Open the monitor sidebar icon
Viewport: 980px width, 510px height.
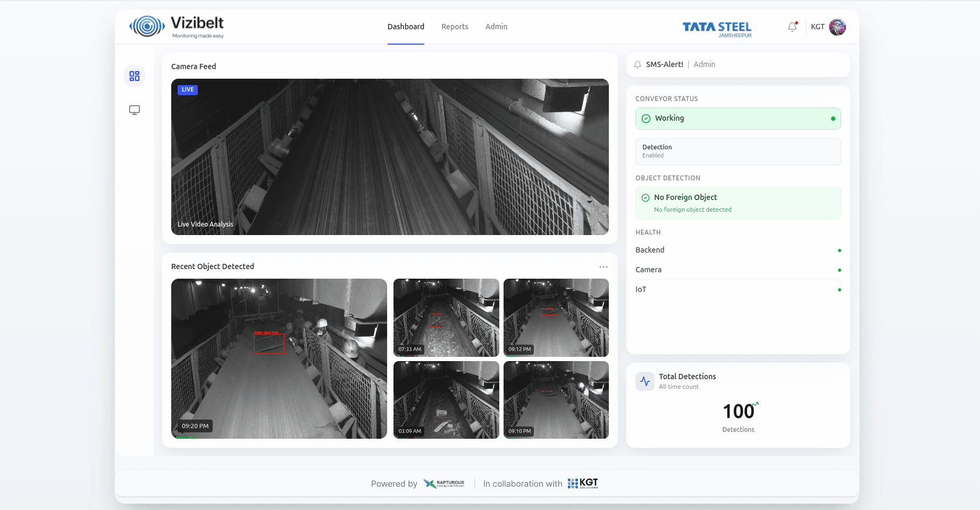pyautogui.click(x=135, y=110)
